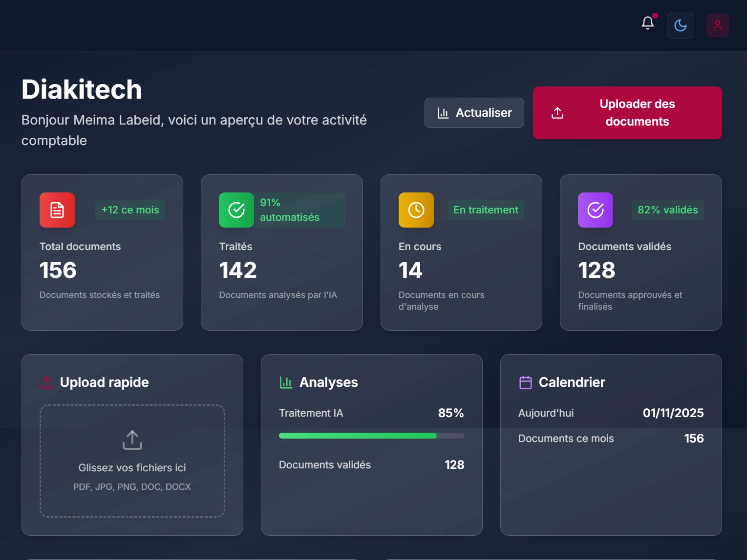The height and width of the screenshot is (560, 747).
Task: Click the '+12 ce mois' badge
Action: click(x=130, y=210)
